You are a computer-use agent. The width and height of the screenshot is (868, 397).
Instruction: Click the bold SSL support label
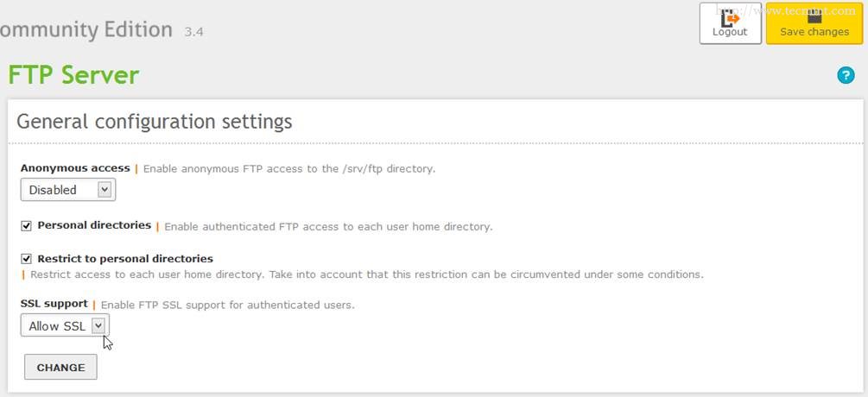(x=54, y=304)
